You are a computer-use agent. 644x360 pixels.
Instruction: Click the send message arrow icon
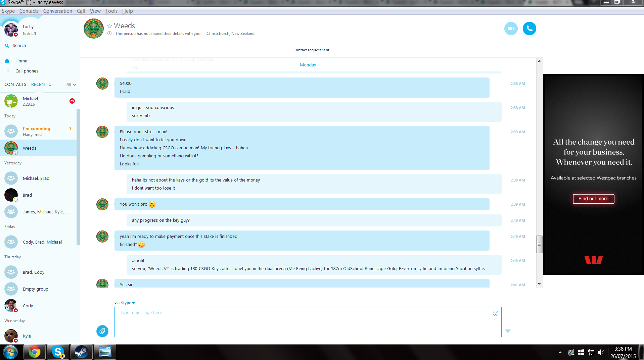tap(508, 331)
